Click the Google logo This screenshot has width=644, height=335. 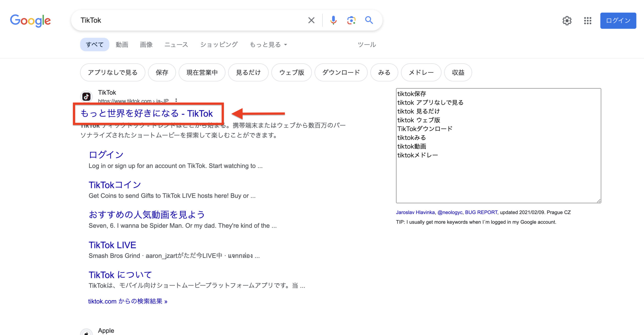(30, 21)
